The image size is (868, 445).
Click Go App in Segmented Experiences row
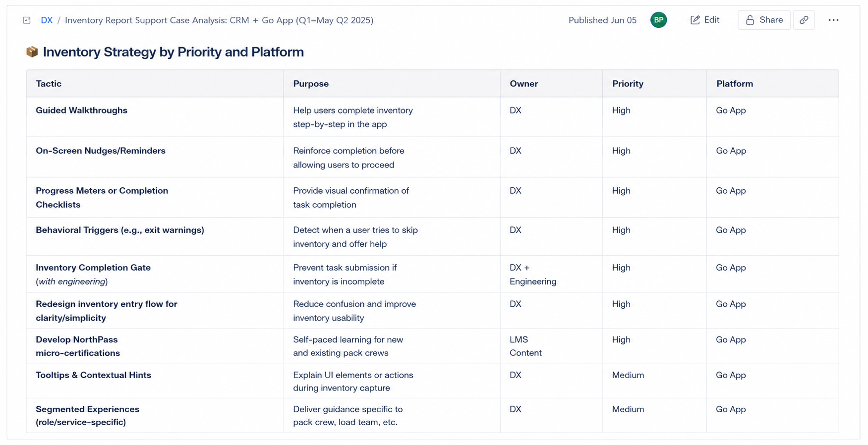(x=772, y=415)
